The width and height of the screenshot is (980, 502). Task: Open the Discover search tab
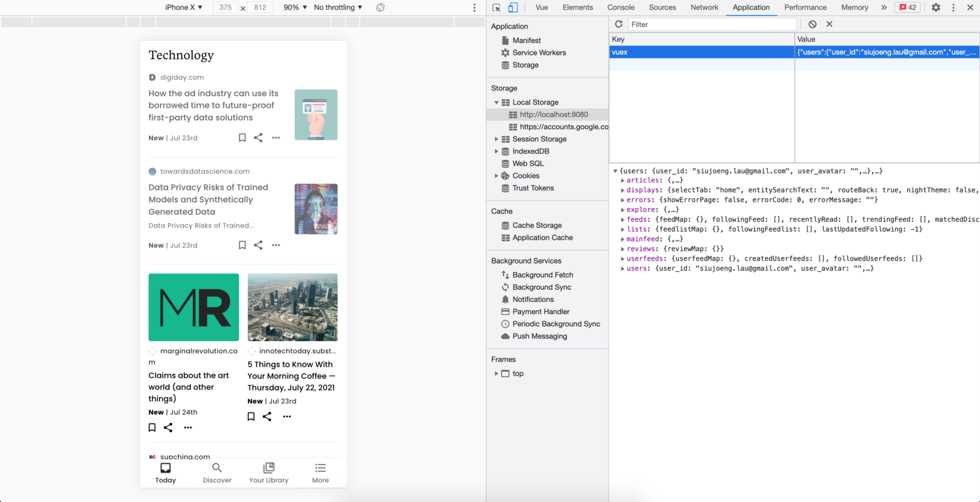[217, 473]
